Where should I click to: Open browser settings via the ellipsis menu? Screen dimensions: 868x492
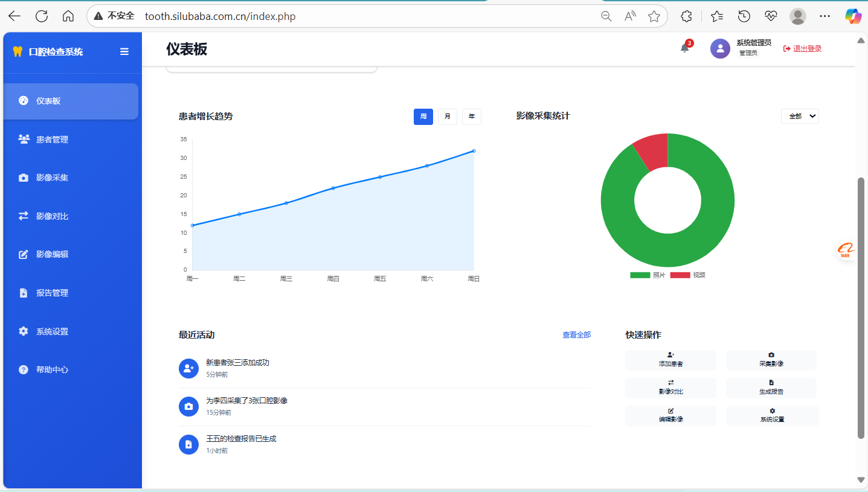point(825,16)
